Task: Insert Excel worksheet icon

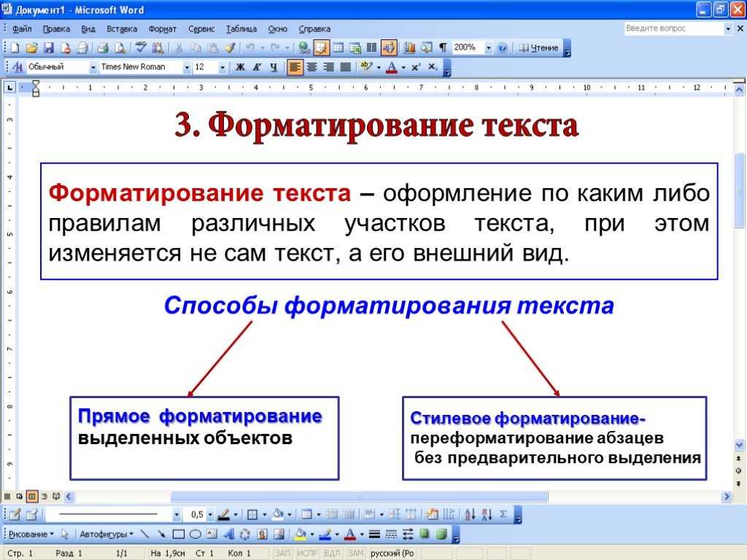Action: pyautogui.click(x=355, y=47)
